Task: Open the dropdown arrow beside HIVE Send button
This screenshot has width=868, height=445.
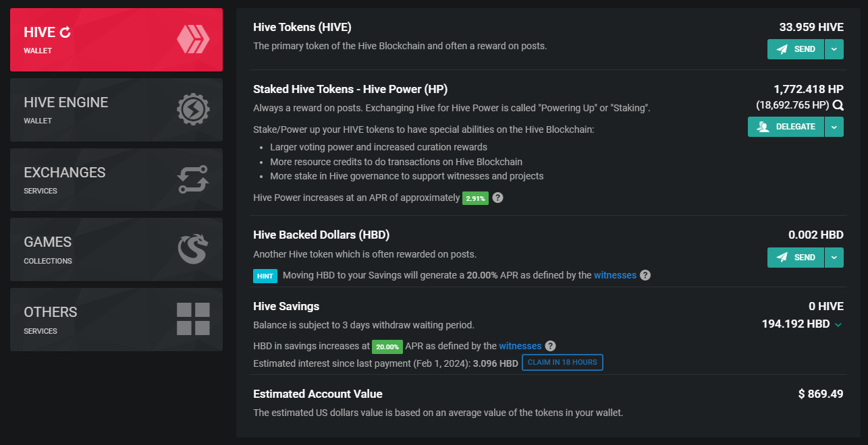Action: click(834, 49)
